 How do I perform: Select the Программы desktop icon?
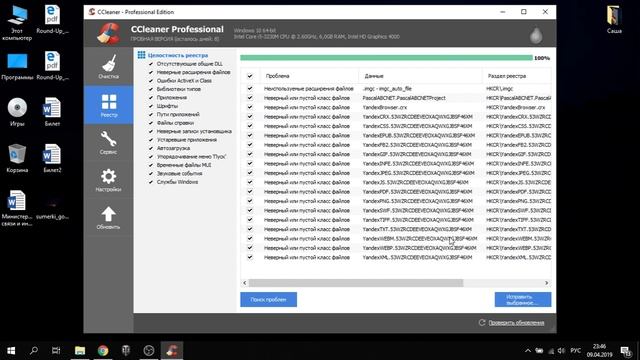pos(17,67)
